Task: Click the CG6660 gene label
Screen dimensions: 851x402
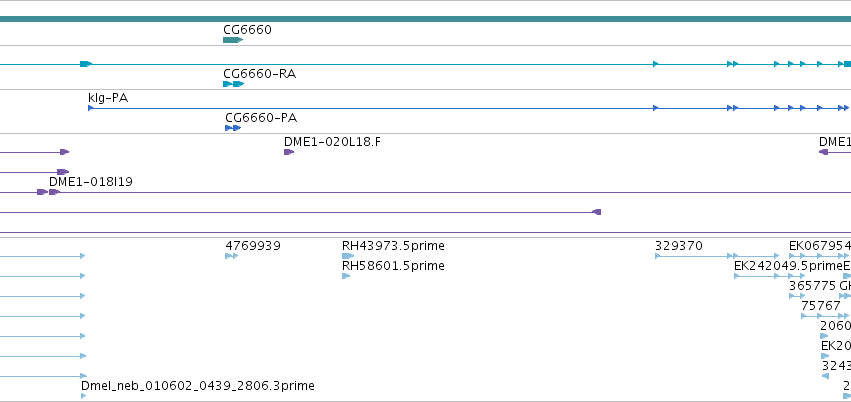Action: click(247, 30)
